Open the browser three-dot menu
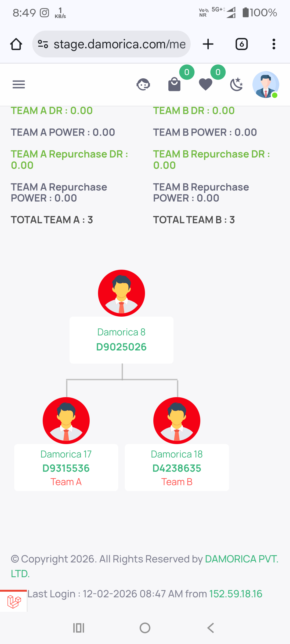This screenshot has width=290, height=644. point(274,44)
